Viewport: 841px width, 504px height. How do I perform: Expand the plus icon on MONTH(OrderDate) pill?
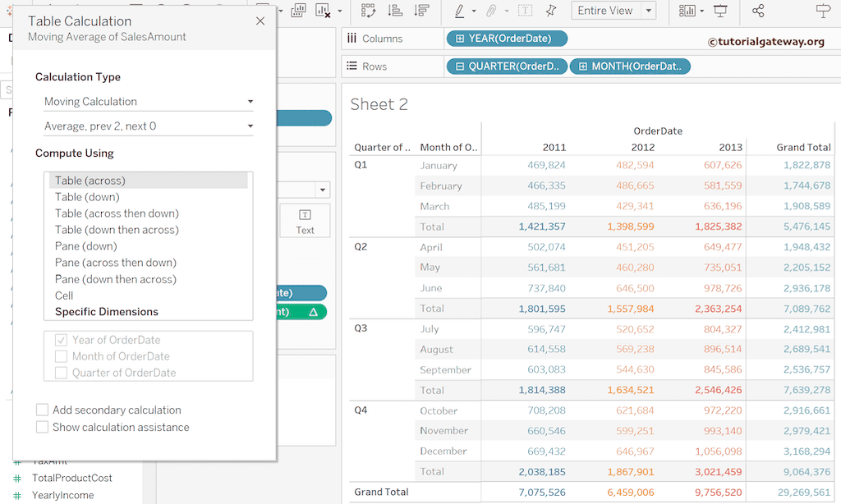pos(583,66)
